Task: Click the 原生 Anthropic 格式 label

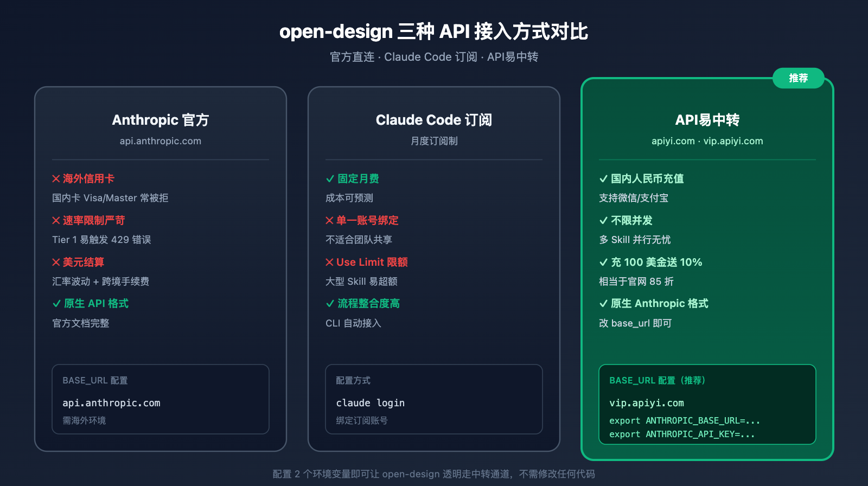Action: pyautogui.click(x=660, y=304)
